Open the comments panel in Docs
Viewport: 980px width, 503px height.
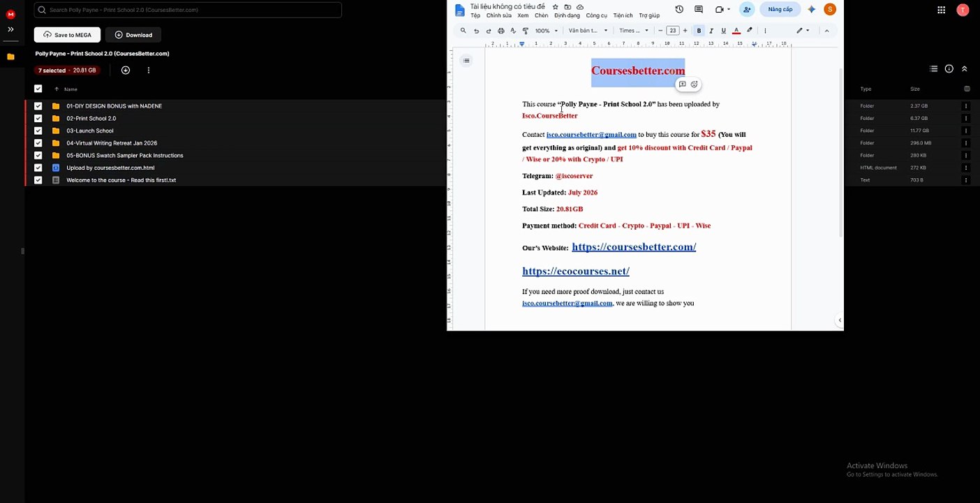click(699, 9)
